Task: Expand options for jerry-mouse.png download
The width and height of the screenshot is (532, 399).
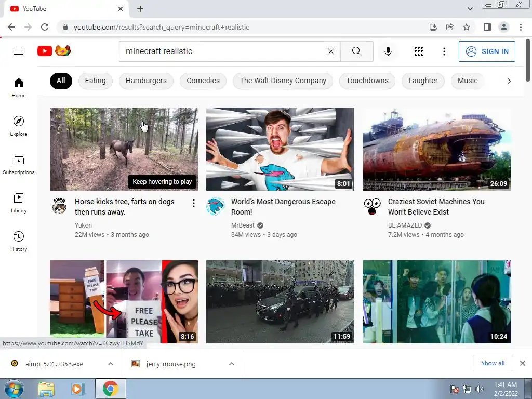Action: click(x=232, y=364)
